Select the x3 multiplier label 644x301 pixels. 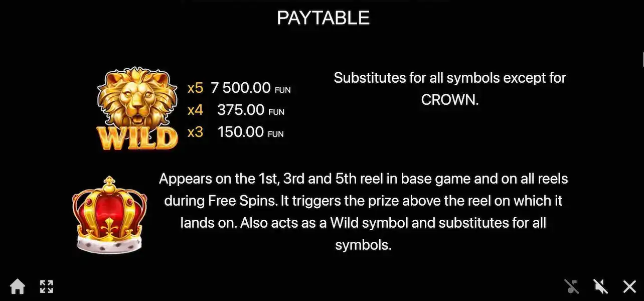point(195,132)
